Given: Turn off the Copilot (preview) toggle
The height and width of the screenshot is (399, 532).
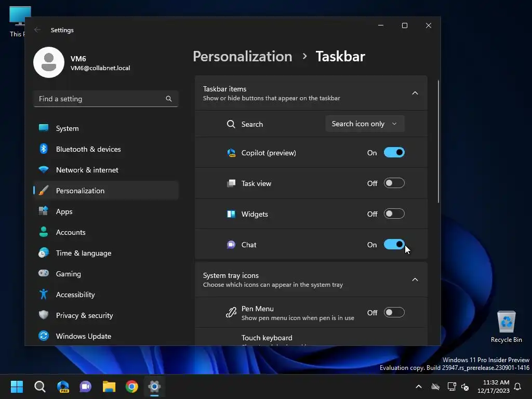Looking at the screenshot, I should pos(394,153).
